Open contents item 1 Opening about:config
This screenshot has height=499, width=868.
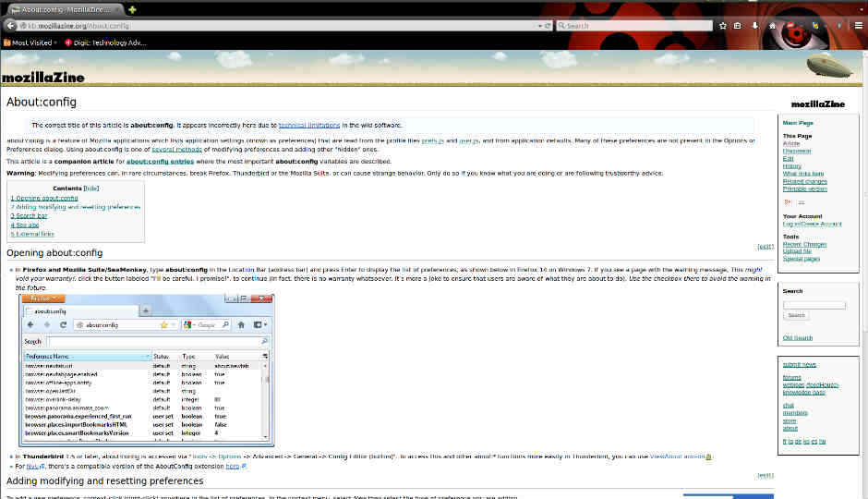[44, 198]
